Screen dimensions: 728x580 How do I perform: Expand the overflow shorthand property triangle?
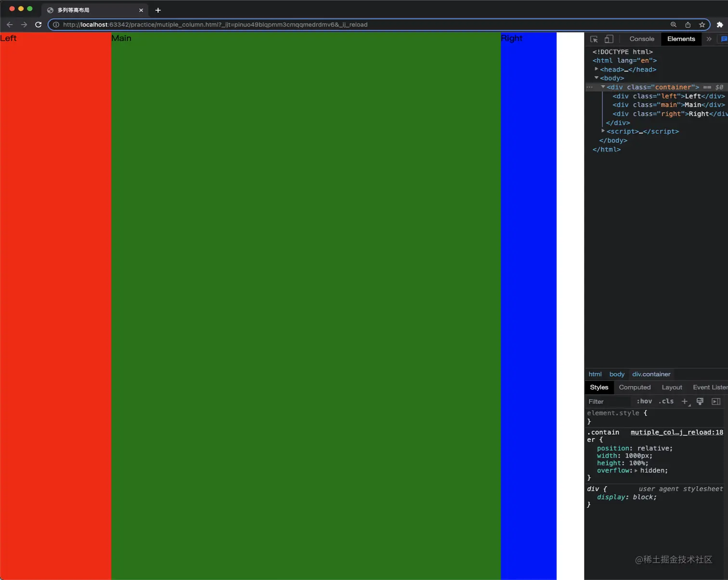(x=636, y=471)
